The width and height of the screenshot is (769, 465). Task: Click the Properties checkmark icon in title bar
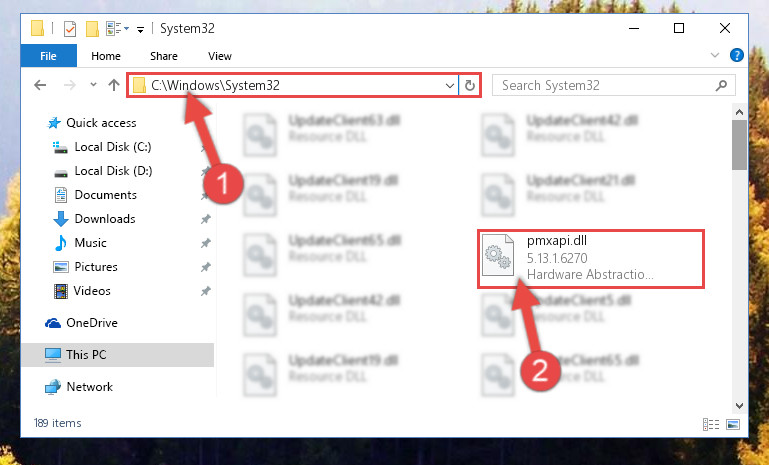[70, 29]
